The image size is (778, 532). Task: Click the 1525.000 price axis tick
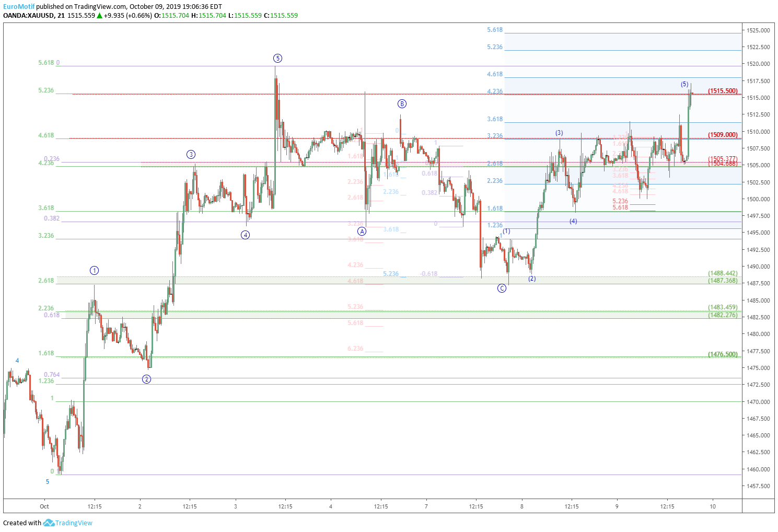[x=759, y=30]
